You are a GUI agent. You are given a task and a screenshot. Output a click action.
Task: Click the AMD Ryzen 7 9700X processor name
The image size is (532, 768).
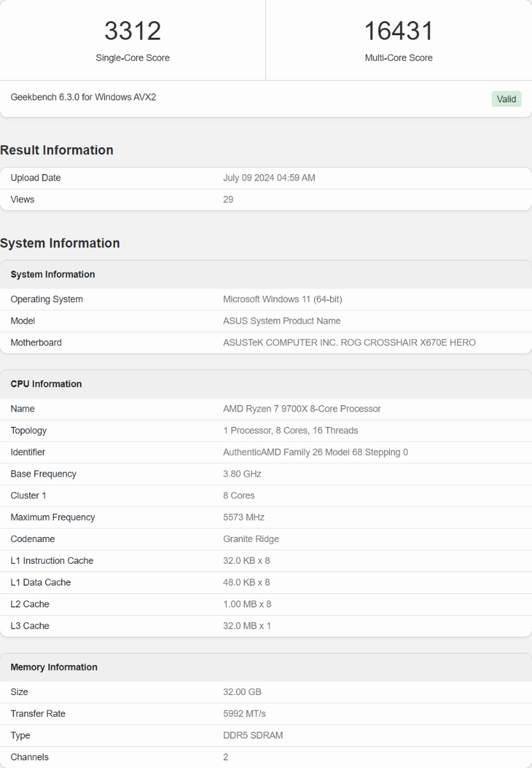[302, 409]
